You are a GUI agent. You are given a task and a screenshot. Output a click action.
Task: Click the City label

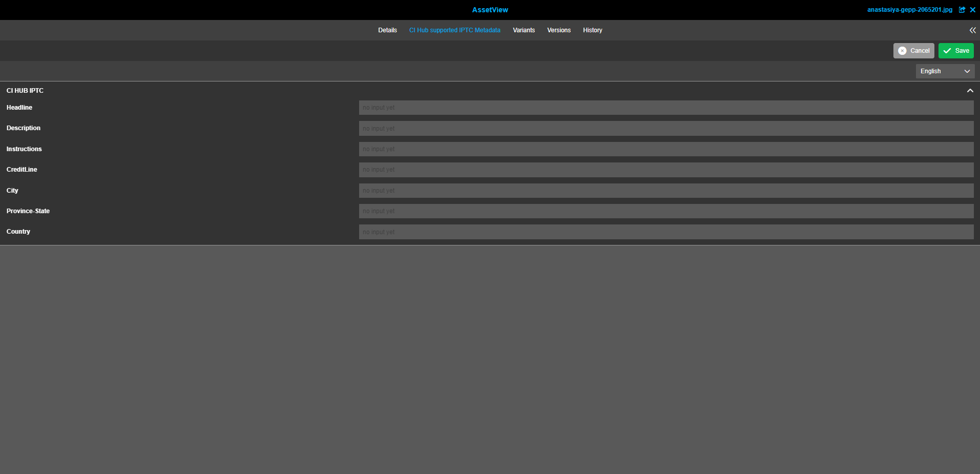[x=12, y=191]
